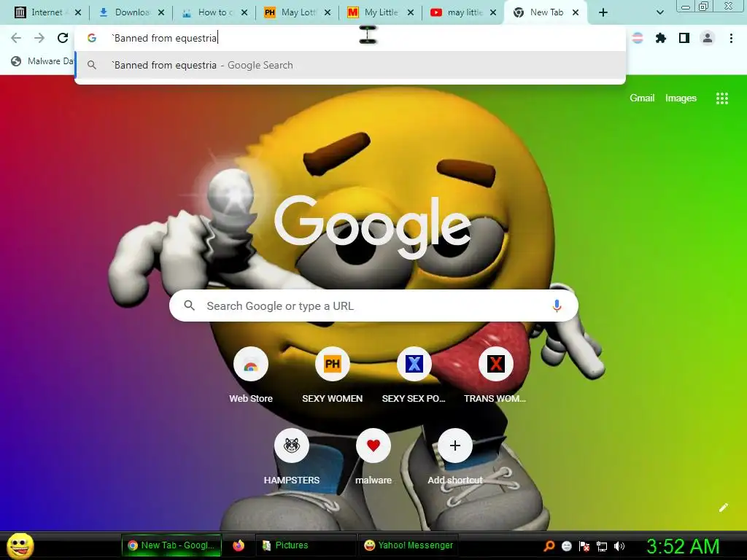The width and height of the screenshot is (747, 560).
Task: Open the Google apps grid
Action: tap(721, 98)
